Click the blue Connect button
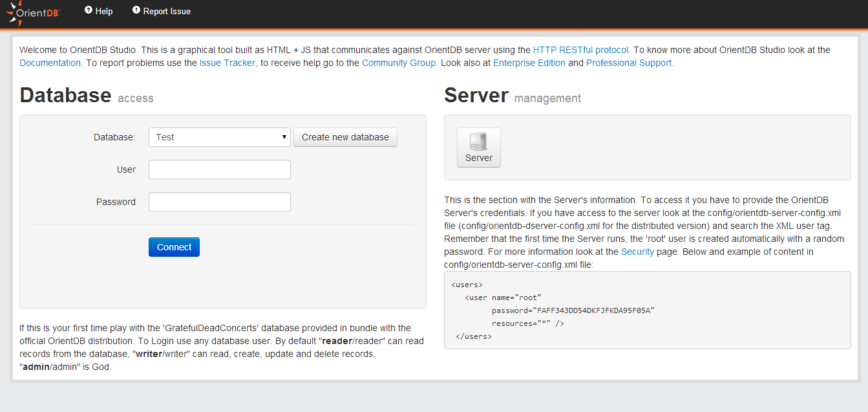Screen dimensions: 868x412 174,247
